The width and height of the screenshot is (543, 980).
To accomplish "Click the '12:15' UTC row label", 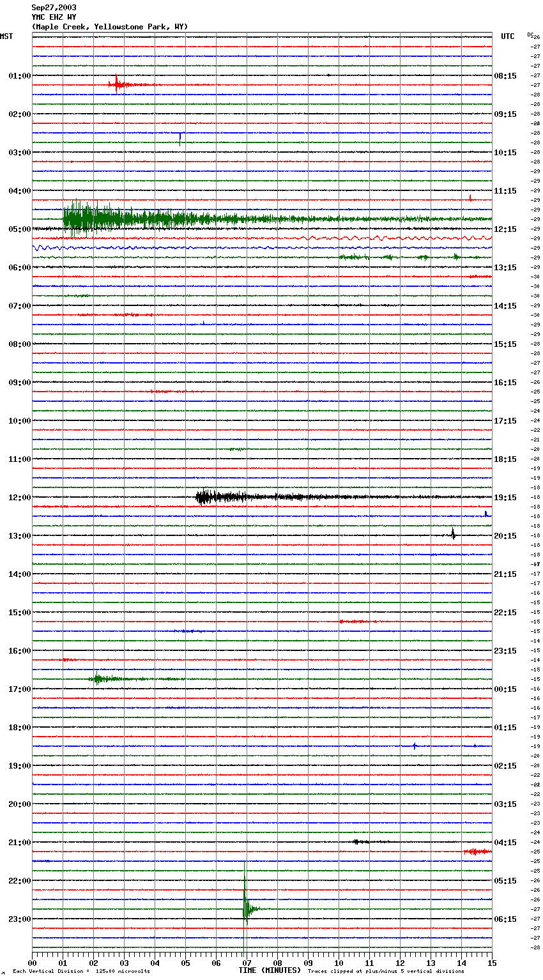I will click(505, 229).
